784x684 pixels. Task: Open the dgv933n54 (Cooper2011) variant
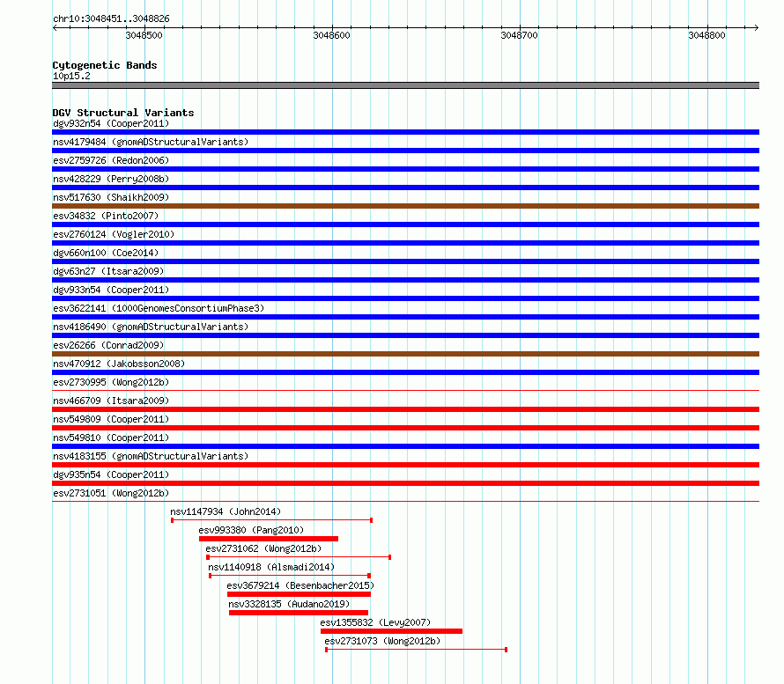tap(111, 290)
